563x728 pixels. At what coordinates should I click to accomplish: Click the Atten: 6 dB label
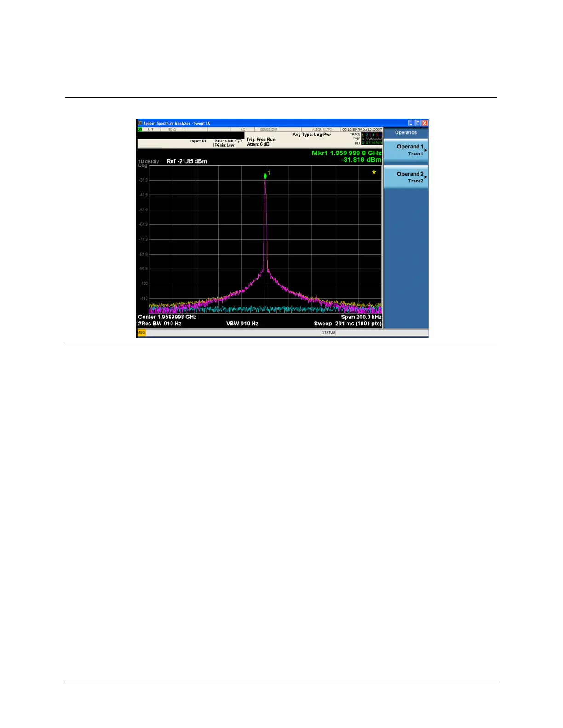pos(258,144)
